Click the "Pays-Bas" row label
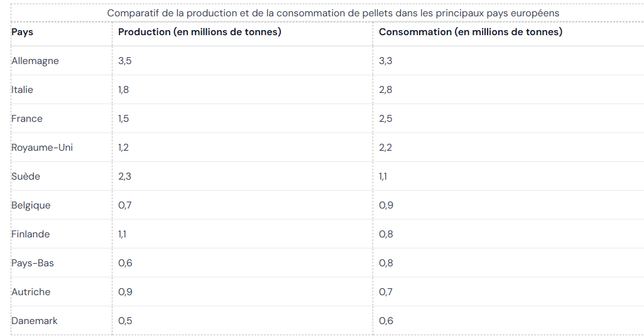644x336 pixels. (x=33, y=263)
